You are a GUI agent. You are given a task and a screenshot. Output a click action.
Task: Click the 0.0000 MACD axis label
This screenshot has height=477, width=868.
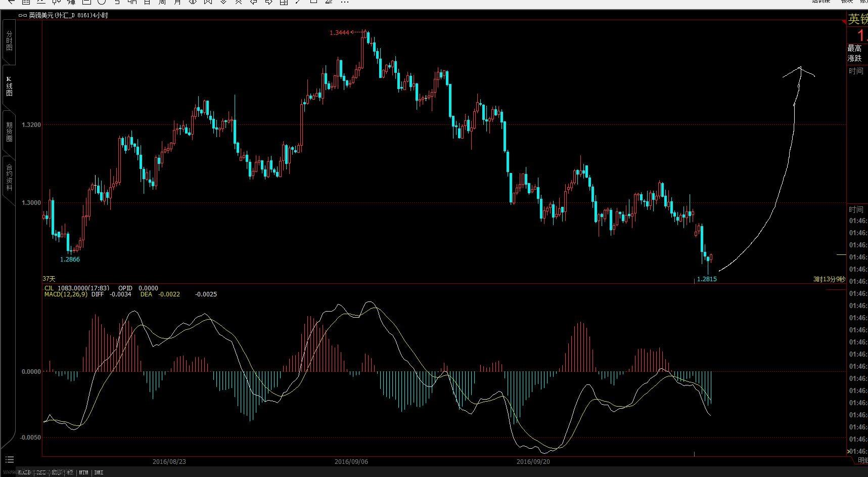tap(31, 372)
